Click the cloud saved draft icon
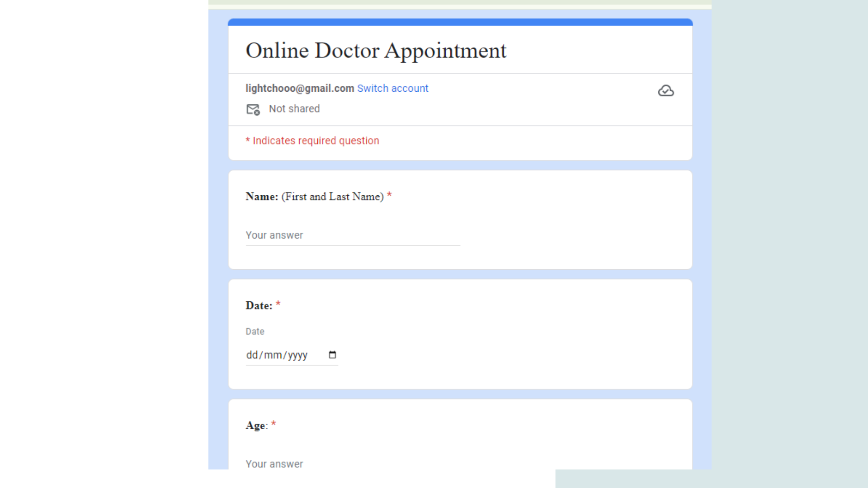868x488 pixels. (665, 91)
